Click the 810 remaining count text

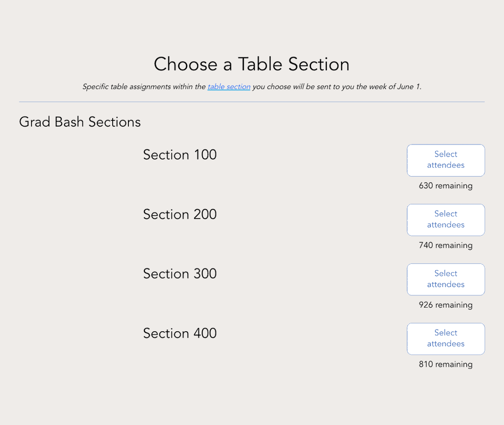(446, 364)
